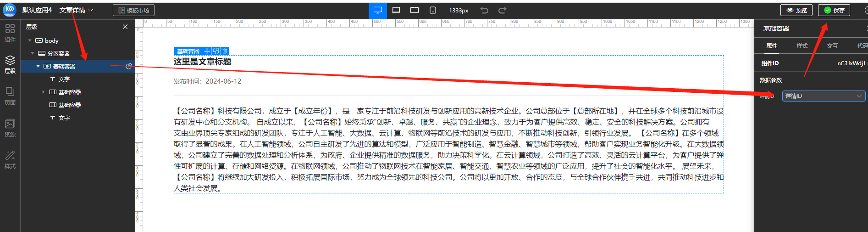Click the article body paragraph text
This screenshot has width=868, height=232.
(448, 149)
